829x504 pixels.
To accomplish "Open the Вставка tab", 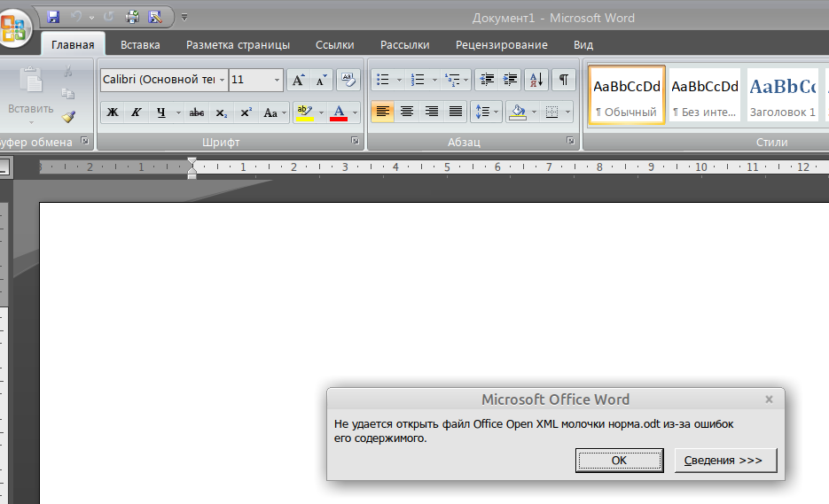I will point(140,45).
